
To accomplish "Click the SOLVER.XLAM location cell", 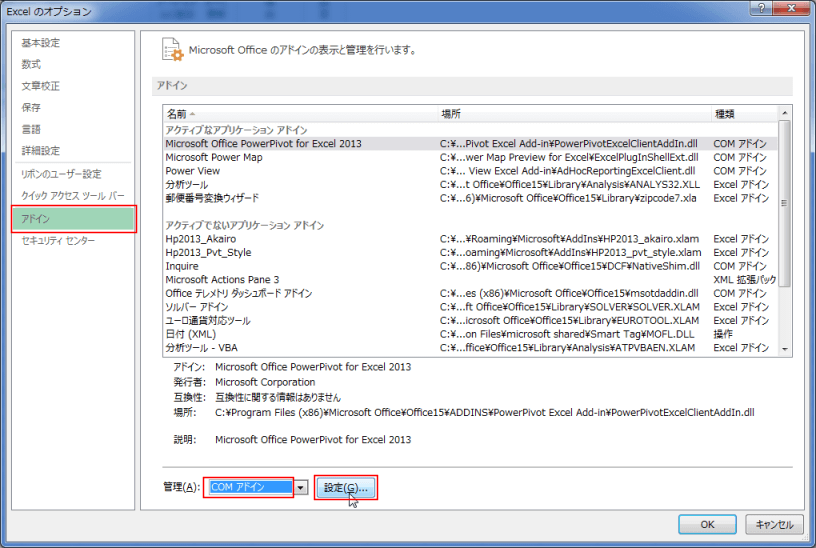I will [569, 307].
